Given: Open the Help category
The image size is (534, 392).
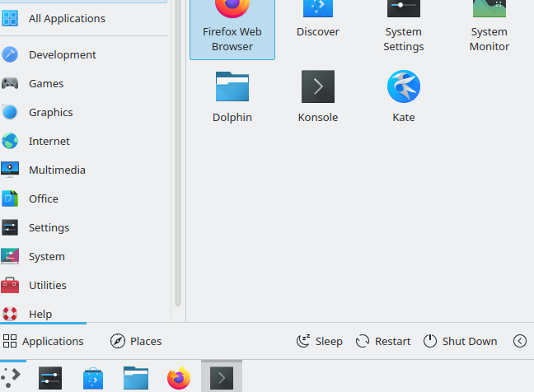Looking at the screenshot, I should (x=83, y=314).
